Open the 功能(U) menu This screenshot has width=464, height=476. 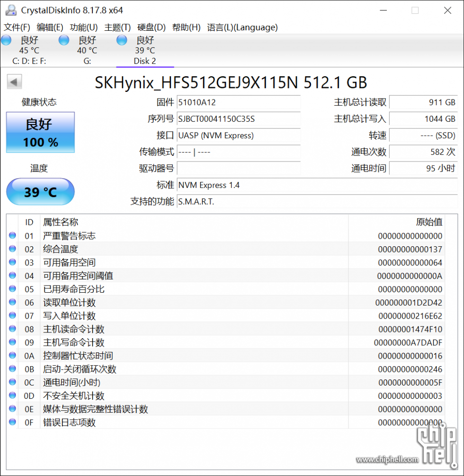click(x=84, y=27)
